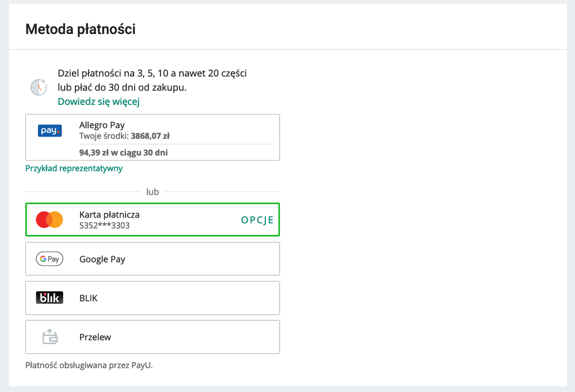Click the Przelew bank transfer icon
The width and height of the screenshot is (575, 392).
(x=50, y=337)
